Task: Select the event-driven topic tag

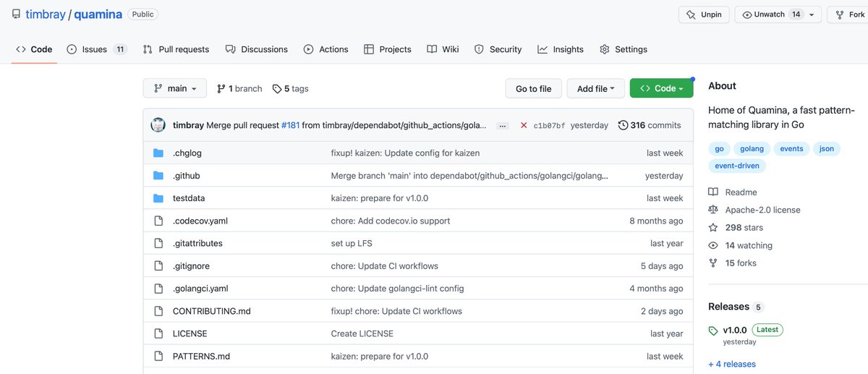Action: coord(737,166)
